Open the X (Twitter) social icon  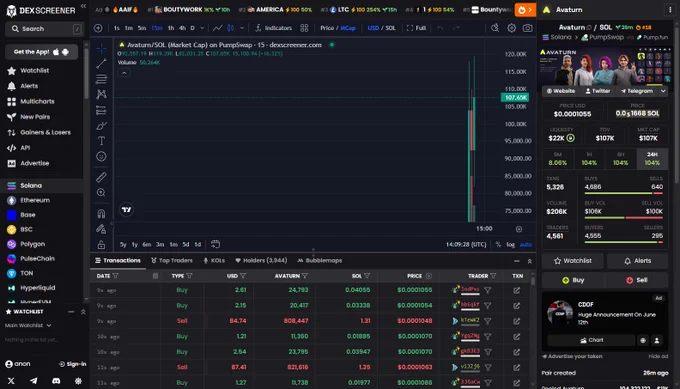11,381
